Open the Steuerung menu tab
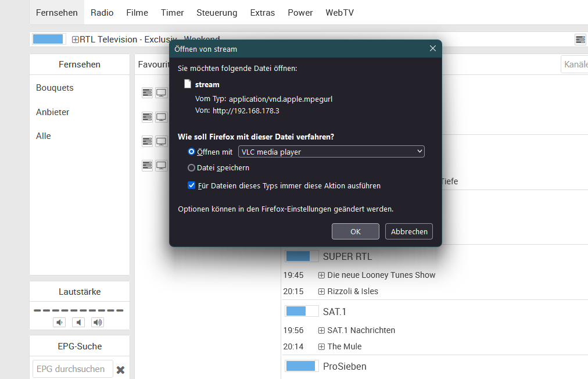 point(217,13)
